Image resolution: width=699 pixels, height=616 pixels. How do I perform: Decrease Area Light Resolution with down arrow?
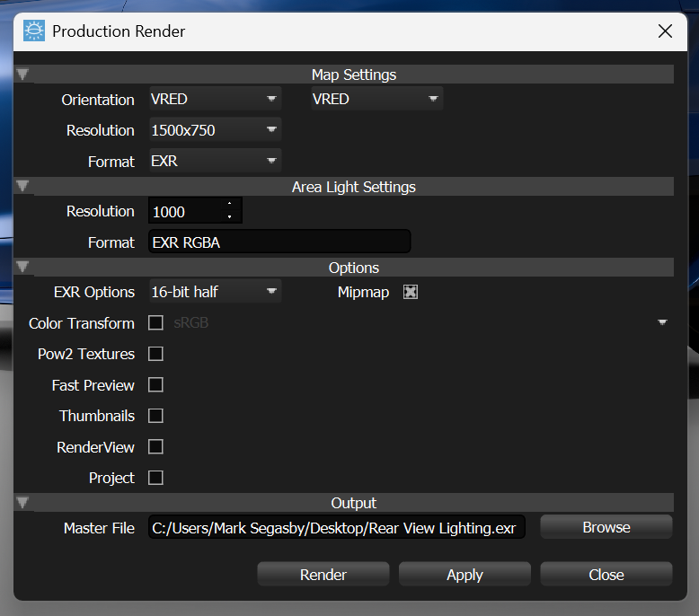point(230,216)
